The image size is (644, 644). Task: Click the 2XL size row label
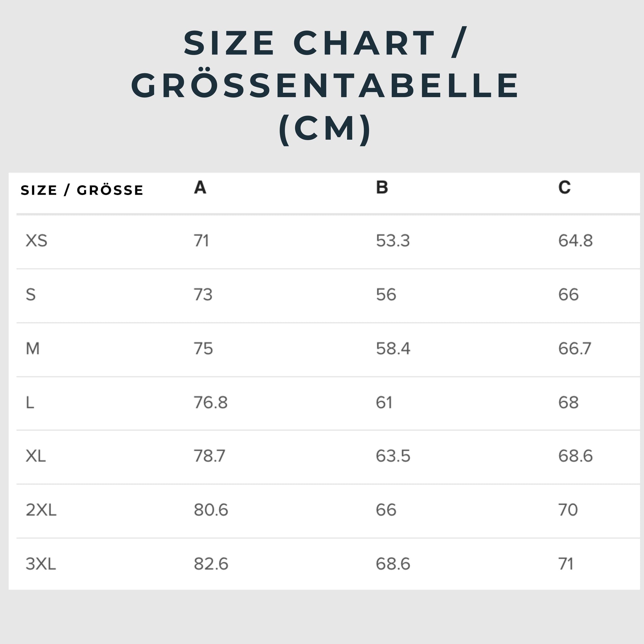coord(41,510)
